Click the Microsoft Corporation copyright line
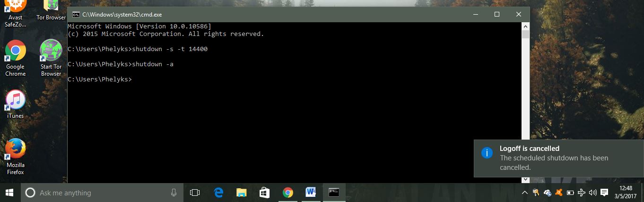This screenshot has width=644, height=202. click(x=165, y=34)
